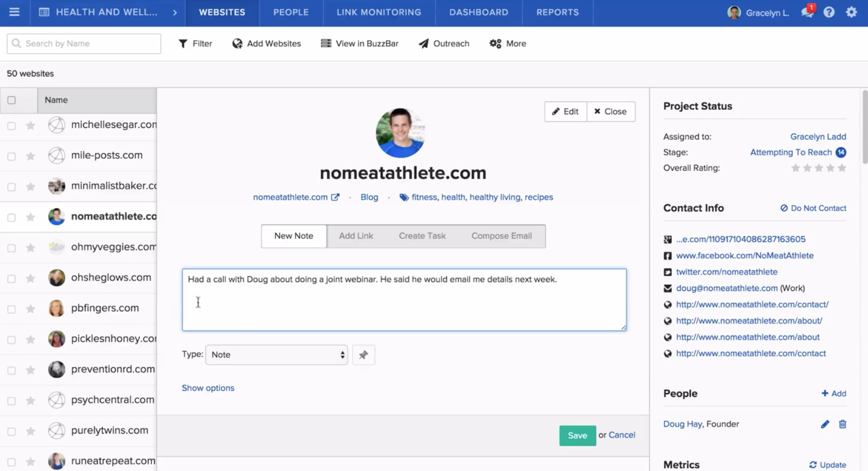Click the nomeatathlete.com profile photo
This screenshot has width=868, height=471.
point(400,133)
